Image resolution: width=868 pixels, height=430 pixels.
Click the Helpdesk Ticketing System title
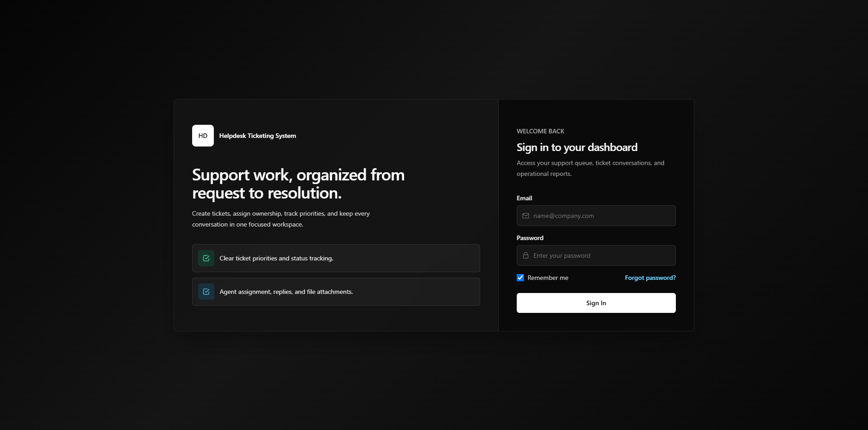(258, 136)
